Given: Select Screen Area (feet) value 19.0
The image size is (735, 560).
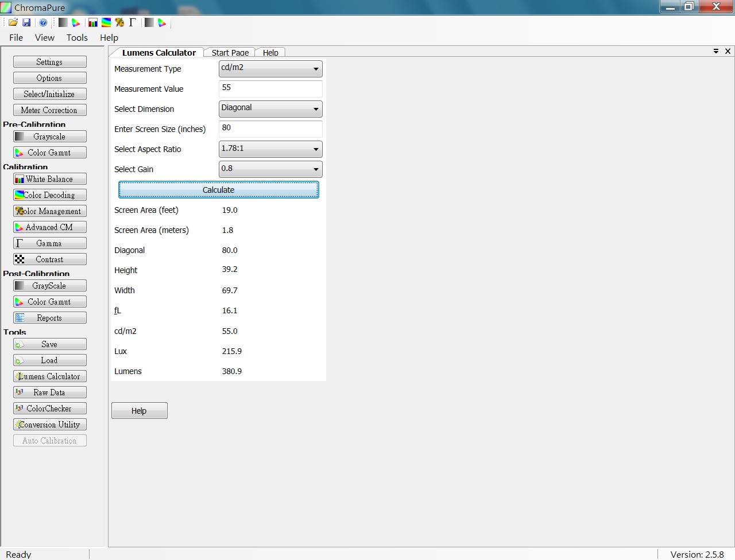Looking at the screenshot, I should pyautogui.click(x=230, y=210).
